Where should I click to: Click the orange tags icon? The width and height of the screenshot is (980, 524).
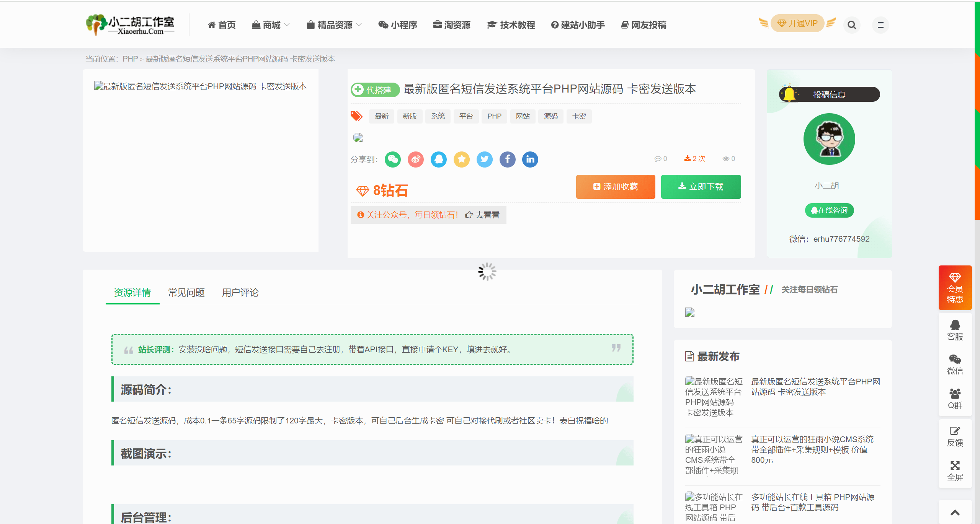coord(356,116)
